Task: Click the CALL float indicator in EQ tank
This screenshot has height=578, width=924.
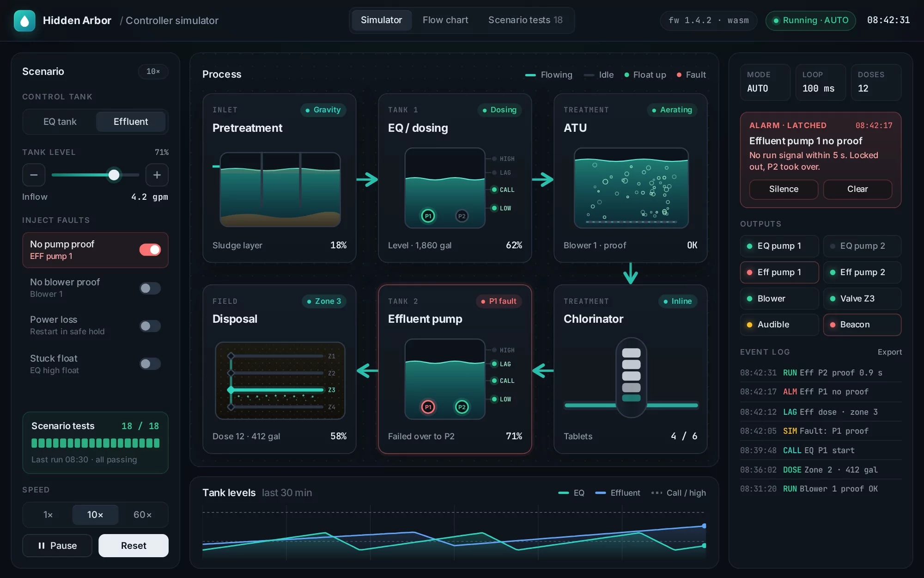Action: point(503,190)
